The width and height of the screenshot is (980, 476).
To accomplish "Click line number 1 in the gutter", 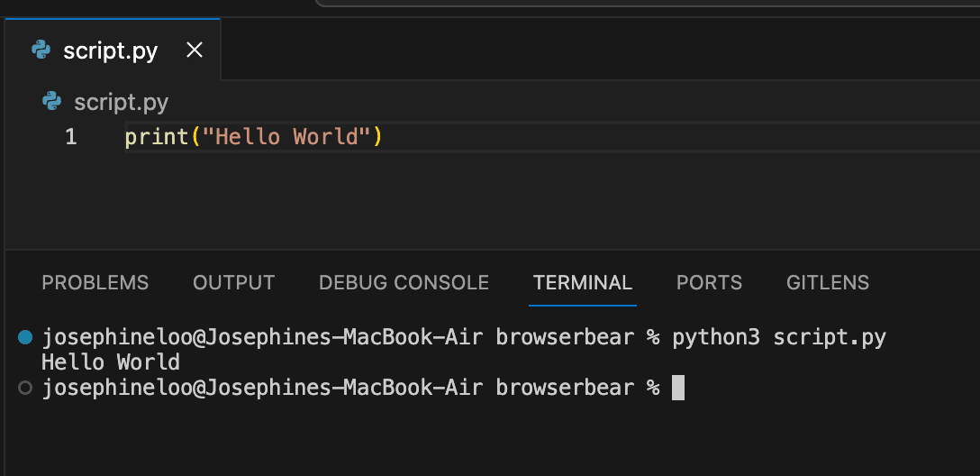I will point(70,137).
